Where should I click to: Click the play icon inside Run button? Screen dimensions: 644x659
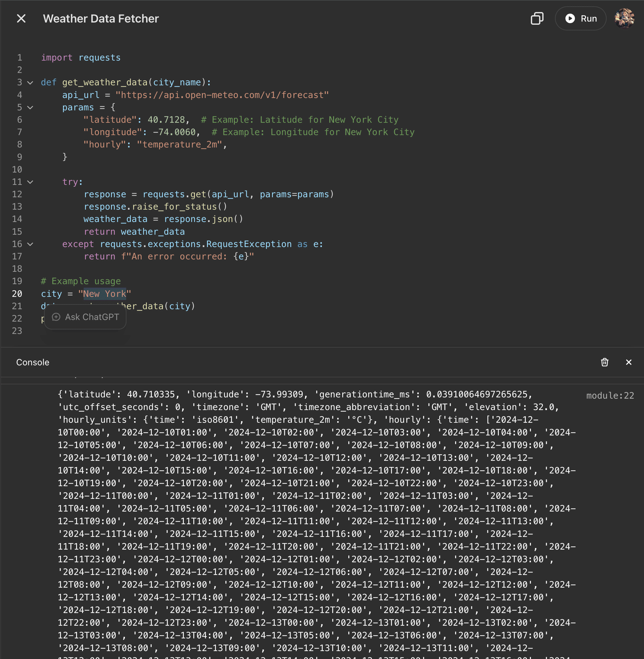[570, 19]
